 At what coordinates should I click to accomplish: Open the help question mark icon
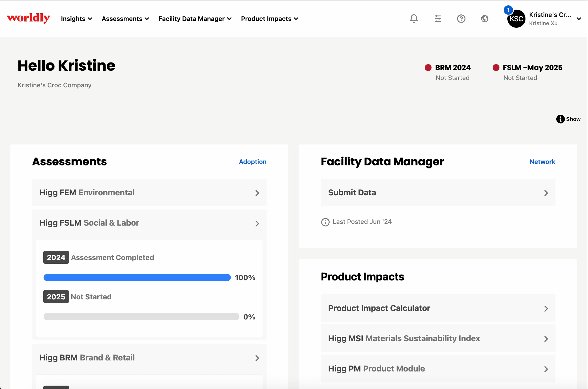click(461, 19)
